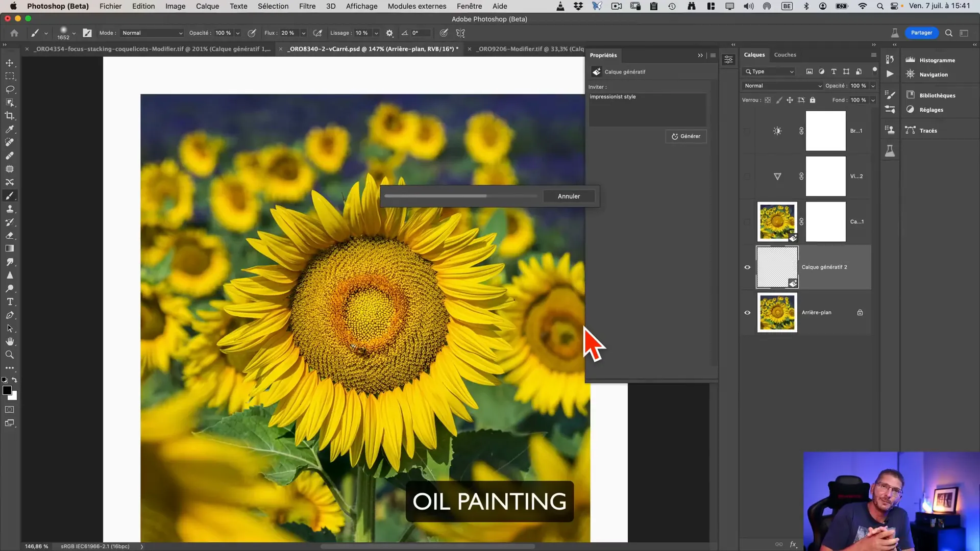Viewport: 980px width, 551px height.
Task: Toggle visibility of Calque génératif 2 layer
Action: click(747, 267)
